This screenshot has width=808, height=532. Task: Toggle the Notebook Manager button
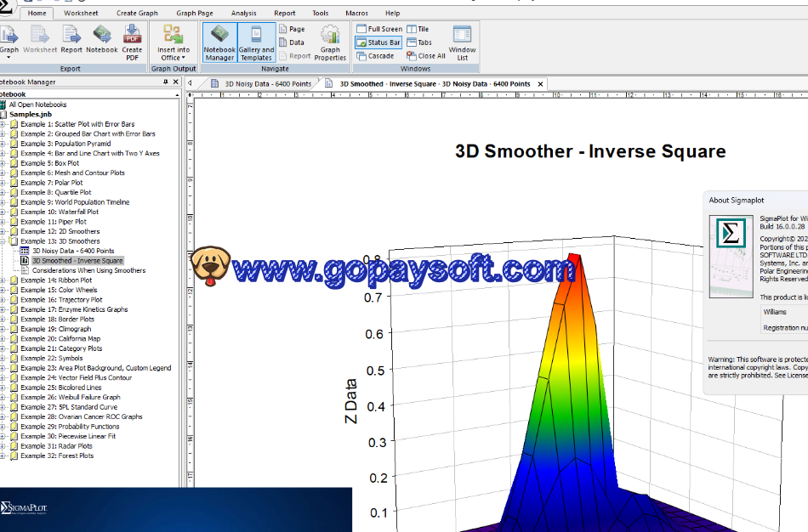219,43
